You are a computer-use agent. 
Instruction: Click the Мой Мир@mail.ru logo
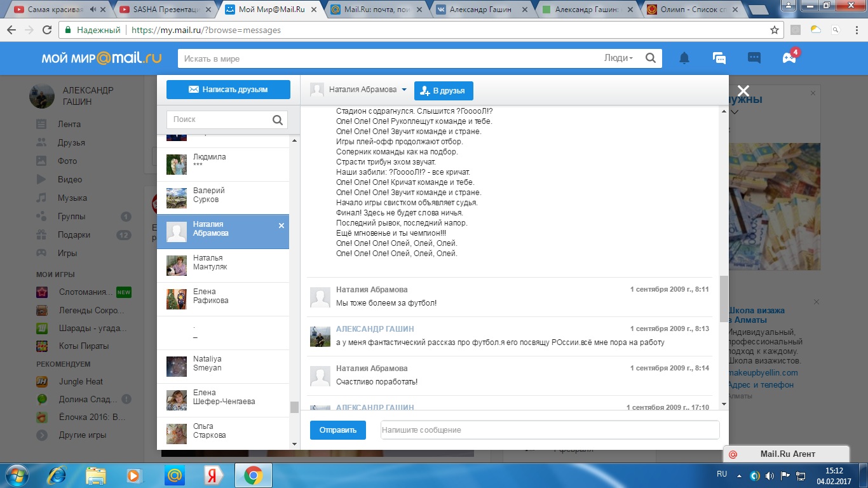tap(102, 58)
